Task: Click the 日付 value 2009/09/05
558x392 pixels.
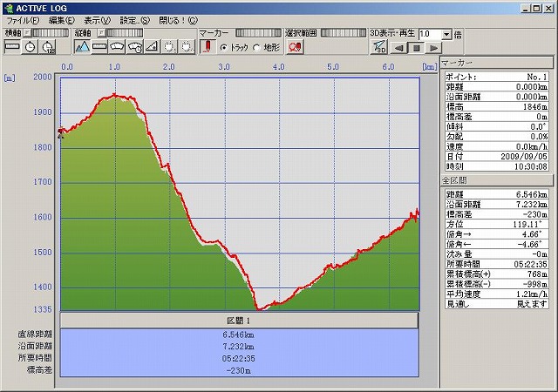Action: (524, 157)
